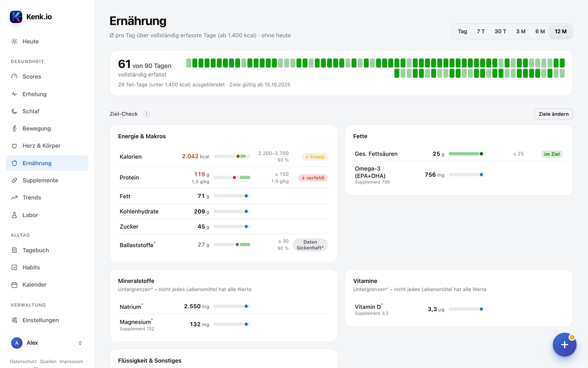Click the Protein progress bar
Viewport: 588px width, 368px height.
(x=232, y=178)
